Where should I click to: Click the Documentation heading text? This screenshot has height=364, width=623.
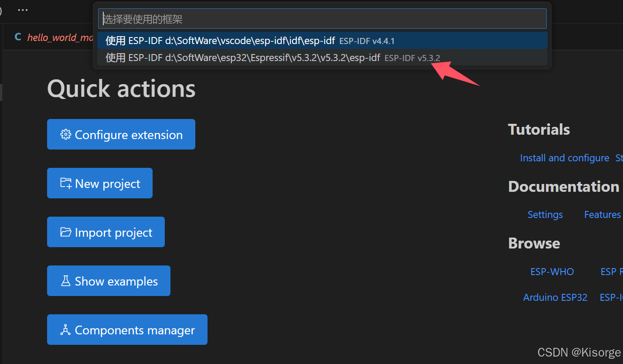point(564,187)
